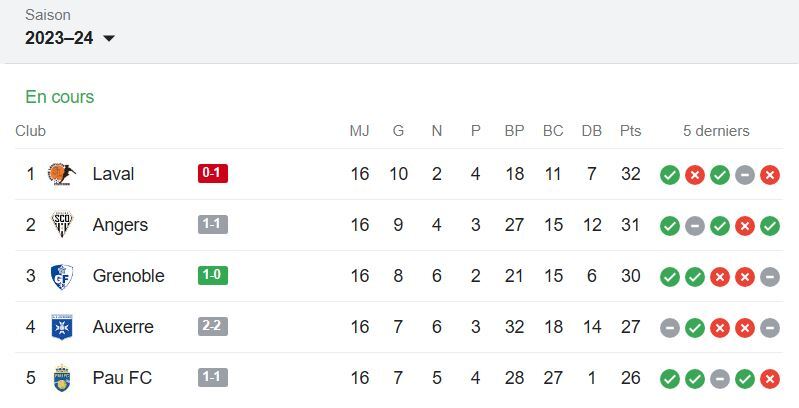The image size is (799, 408).
Task: Click Auxerre's 2-2 live score badge
Action: (x=213, y=327)
